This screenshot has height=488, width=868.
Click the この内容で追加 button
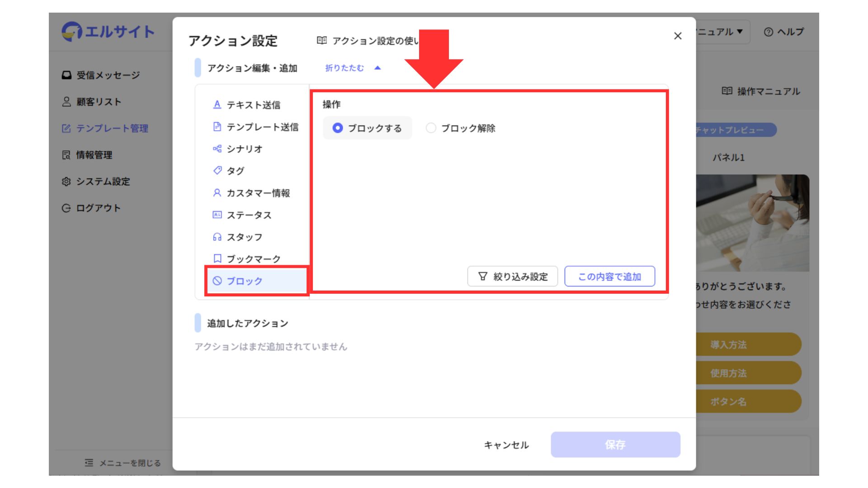pyautogui.click(x=609, y=277)
